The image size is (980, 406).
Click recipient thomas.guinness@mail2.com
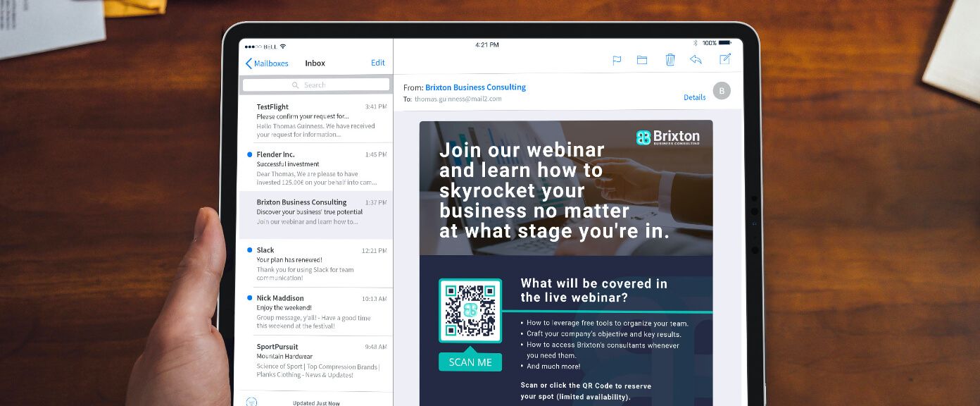pyautogui.click(x=458, y=99)
